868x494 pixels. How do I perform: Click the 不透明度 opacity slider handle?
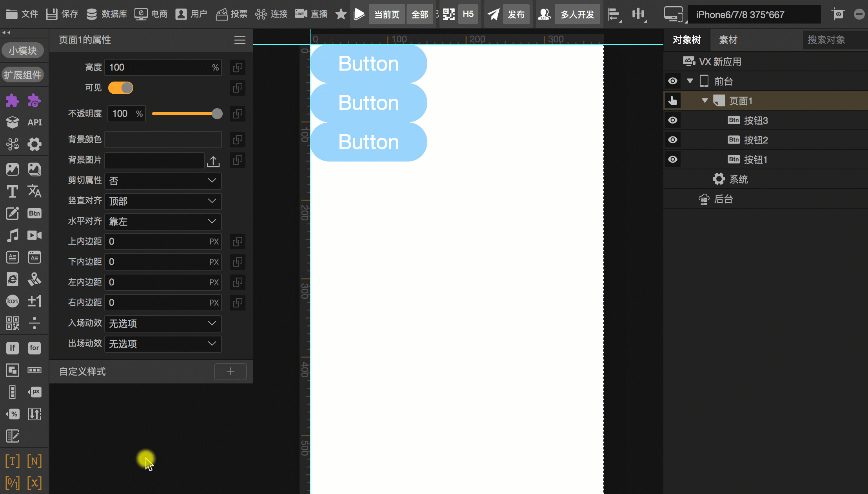[x=217, y=114]
